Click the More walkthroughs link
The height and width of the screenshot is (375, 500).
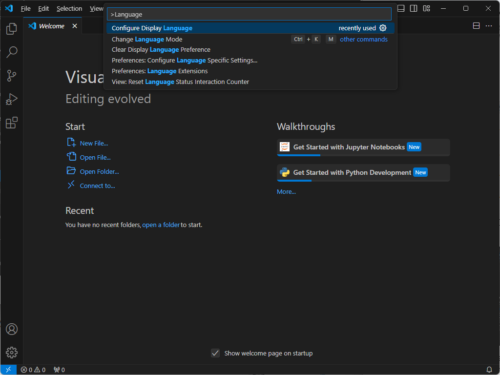(x=286, y=192)
